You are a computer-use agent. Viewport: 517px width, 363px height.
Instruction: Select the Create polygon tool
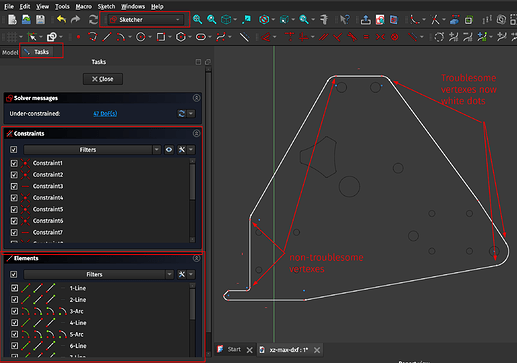pos(181,37)
